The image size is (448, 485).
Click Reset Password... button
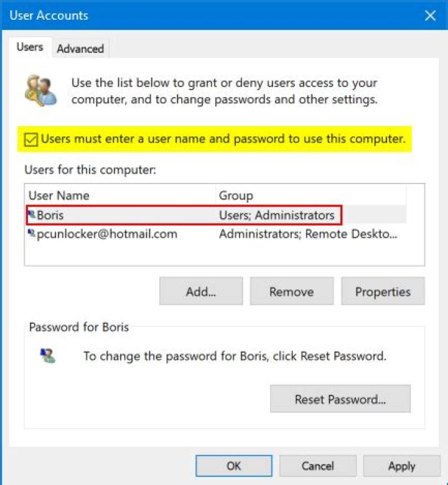coord(340,399)
